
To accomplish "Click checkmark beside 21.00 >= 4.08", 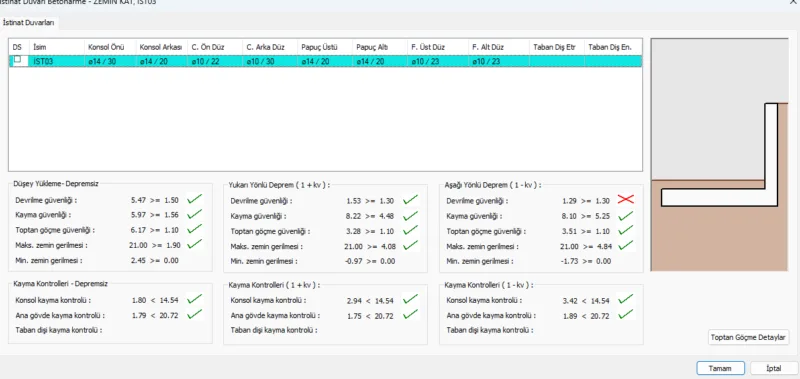I will click(x=410, y=245).
